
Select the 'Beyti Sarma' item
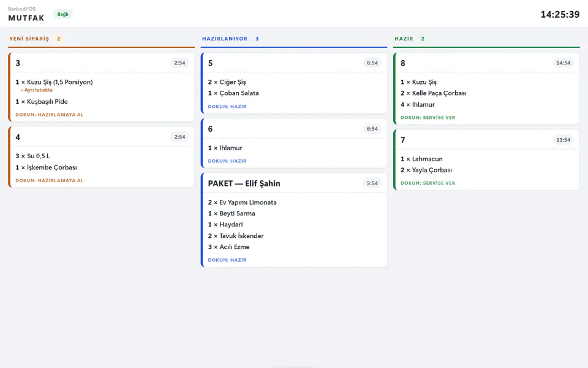[x=232, y=213]
